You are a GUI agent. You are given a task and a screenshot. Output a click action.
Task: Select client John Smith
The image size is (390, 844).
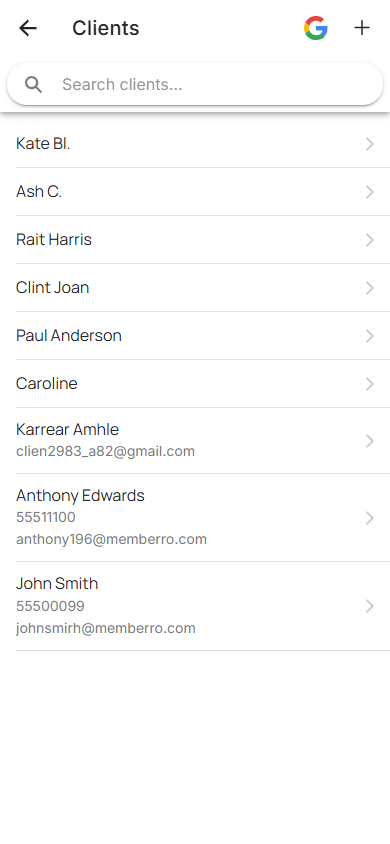pos(195,606)
